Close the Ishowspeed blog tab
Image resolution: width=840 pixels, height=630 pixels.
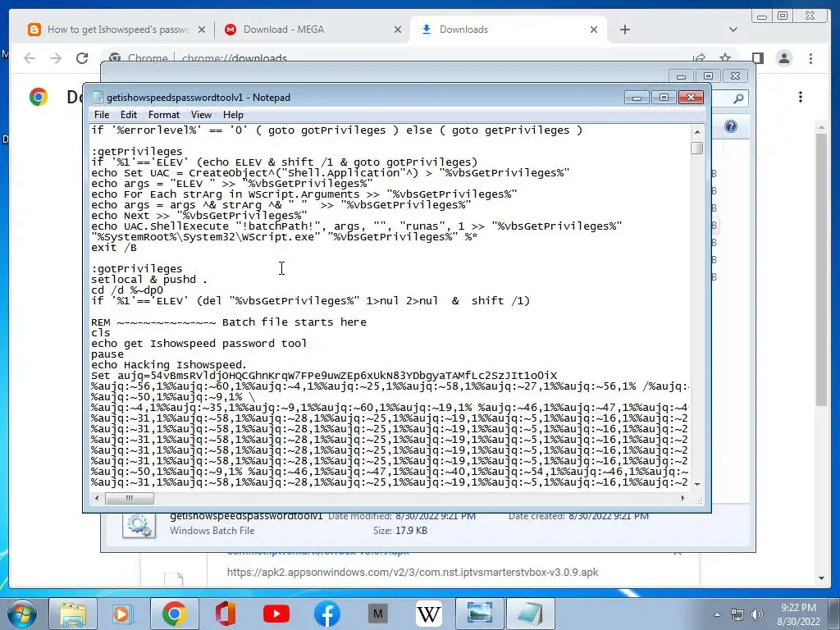coord(202,30)
